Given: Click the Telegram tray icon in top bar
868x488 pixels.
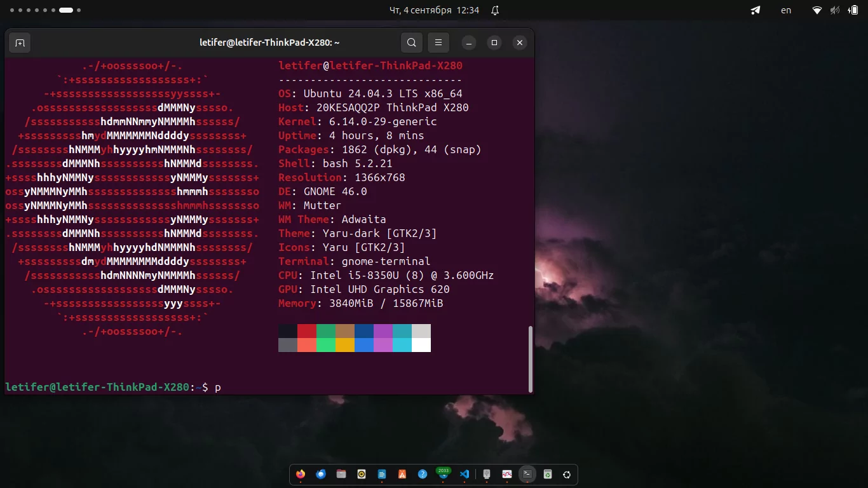Looking at the screenshot, I should click(x=756, y=10).
